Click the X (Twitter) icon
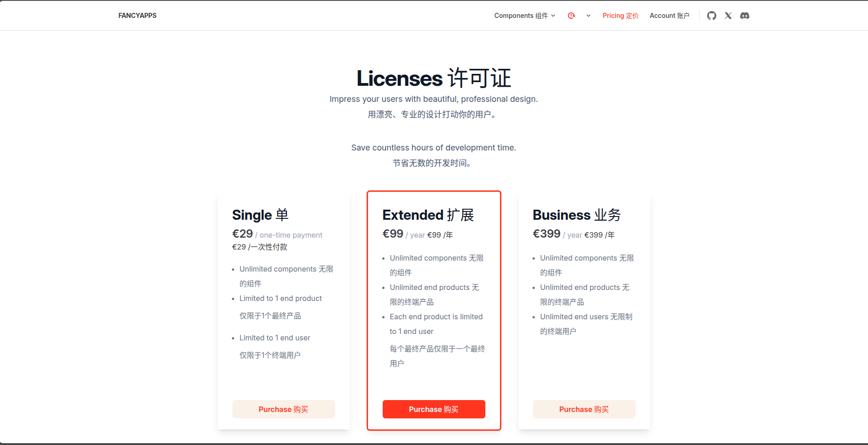Image resolution: width=868 pixels, height=445 pixels. pos(728,15)
